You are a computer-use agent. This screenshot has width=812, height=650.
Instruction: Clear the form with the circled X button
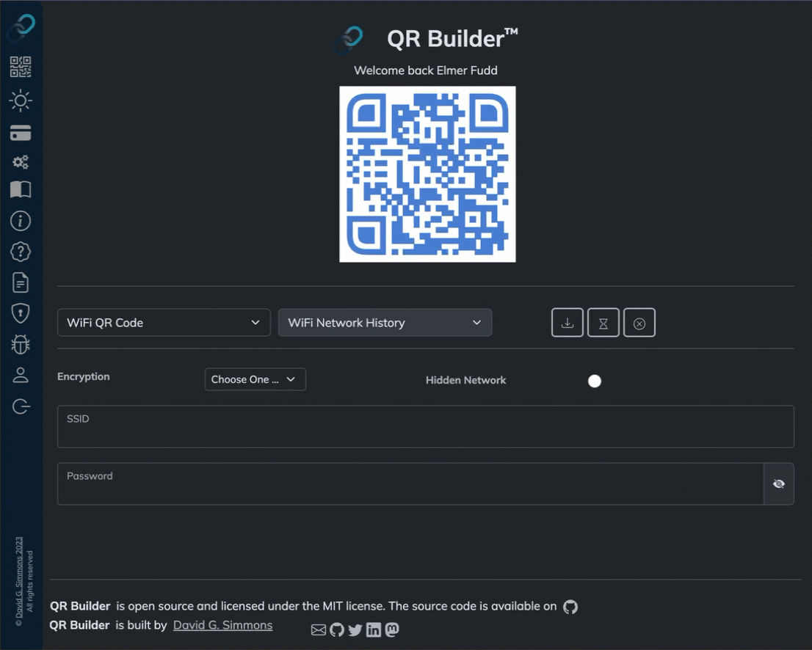pyautogui.click(x=639, y=322)
